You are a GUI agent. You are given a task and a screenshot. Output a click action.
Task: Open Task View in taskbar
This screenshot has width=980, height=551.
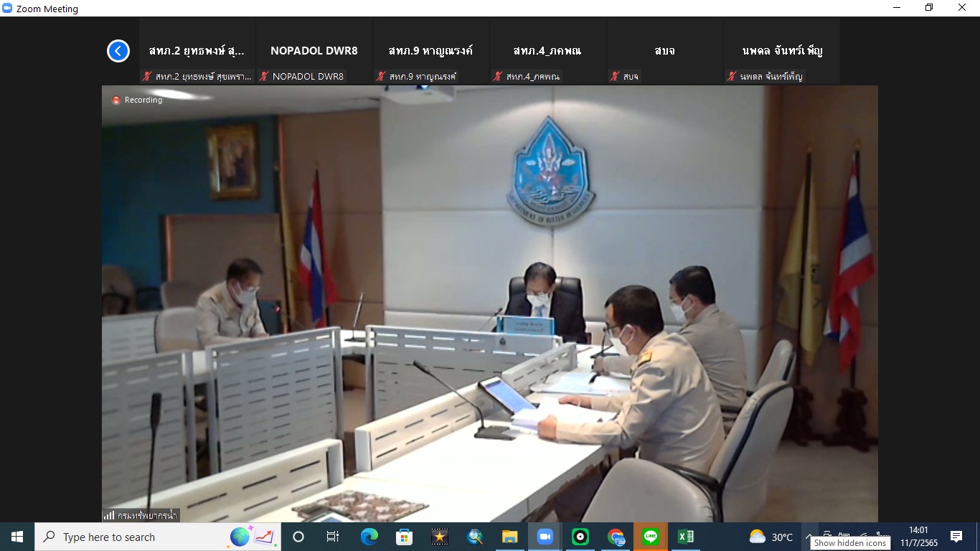coord(333,537)
